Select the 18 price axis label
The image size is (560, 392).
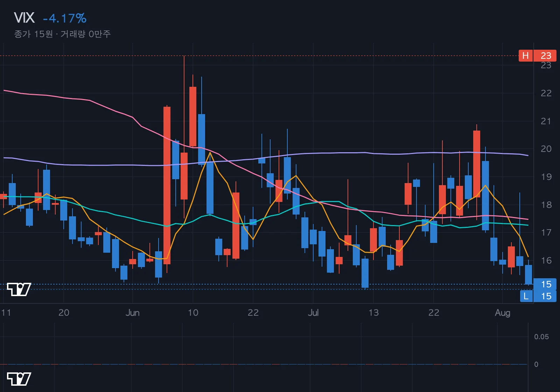546,205
